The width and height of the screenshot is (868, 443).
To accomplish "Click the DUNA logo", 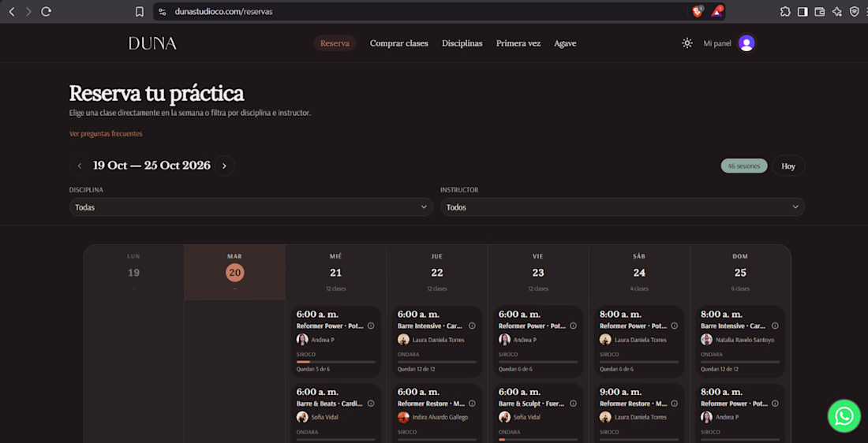I will 152,43.
